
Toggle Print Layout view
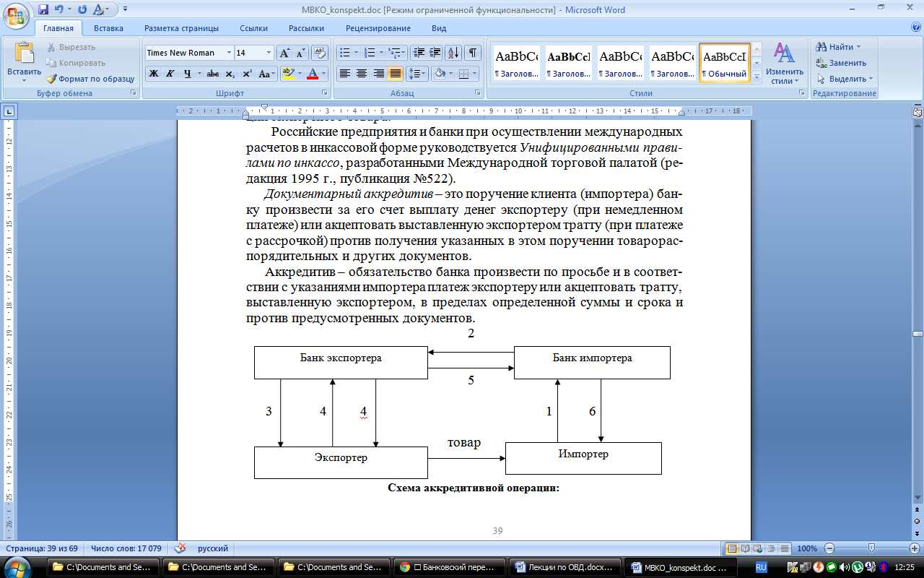click(732, 548)
